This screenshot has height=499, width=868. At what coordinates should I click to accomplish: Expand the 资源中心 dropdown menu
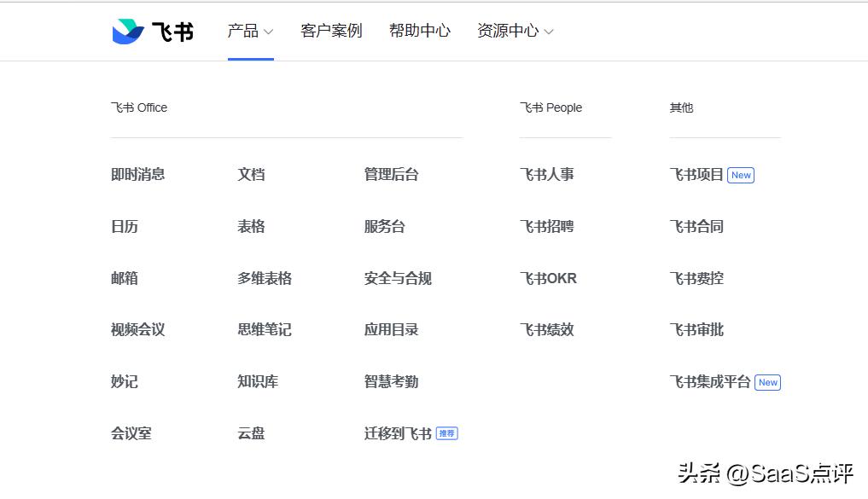tap(509, 31)
